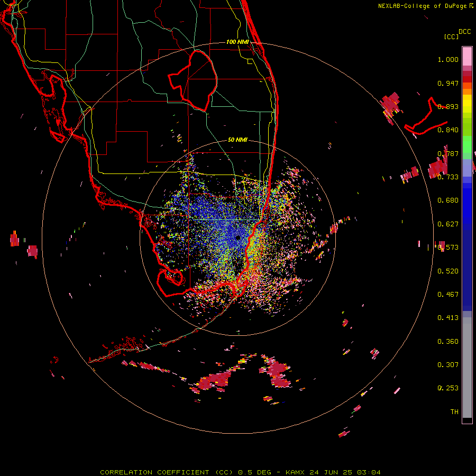Click the 0.787 scale value
This screenshot has height=476, width=476.
pos(448,153)
